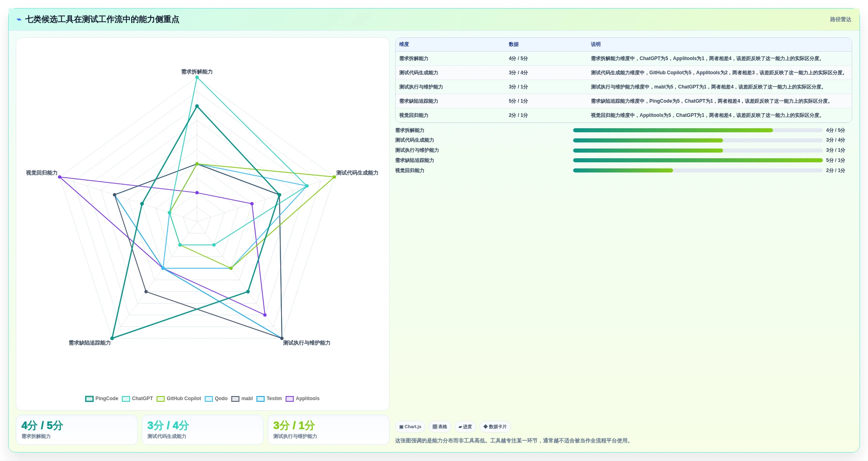
Task: Select the 需求拆解能力 table row cell
Action: pyautogui.click(x=413, y=58)
